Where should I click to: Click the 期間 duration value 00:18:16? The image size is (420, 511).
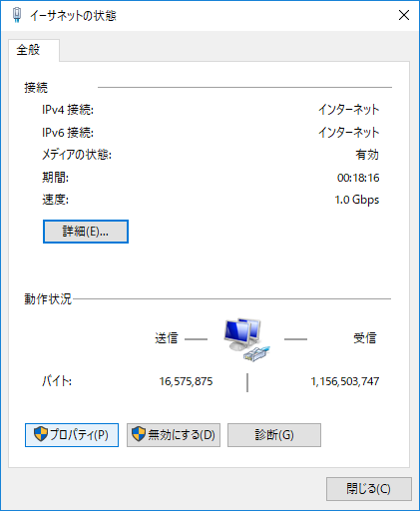click(x=358, y=178)
